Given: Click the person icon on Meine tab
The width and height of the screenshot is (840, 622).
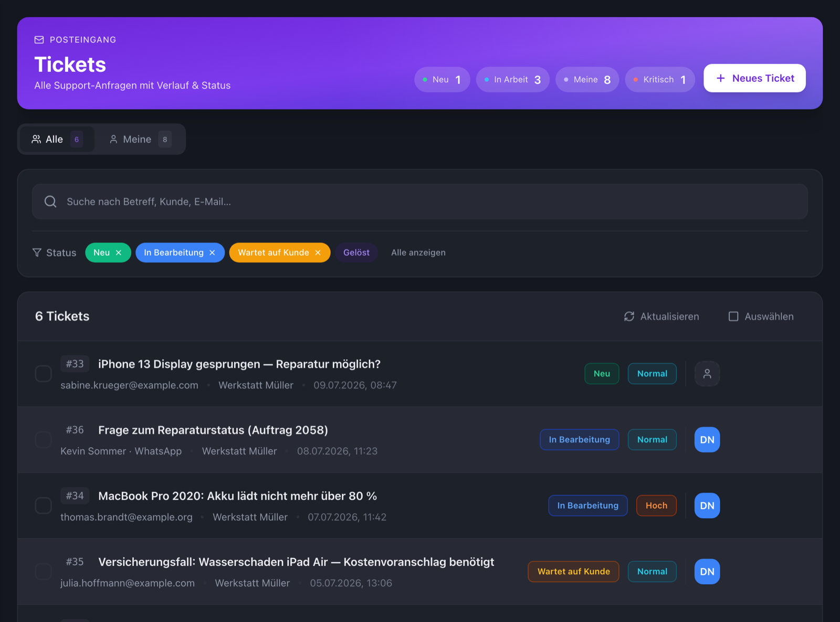Looking at the screenshot, I should pyautogui.click(x=113, y=139).
